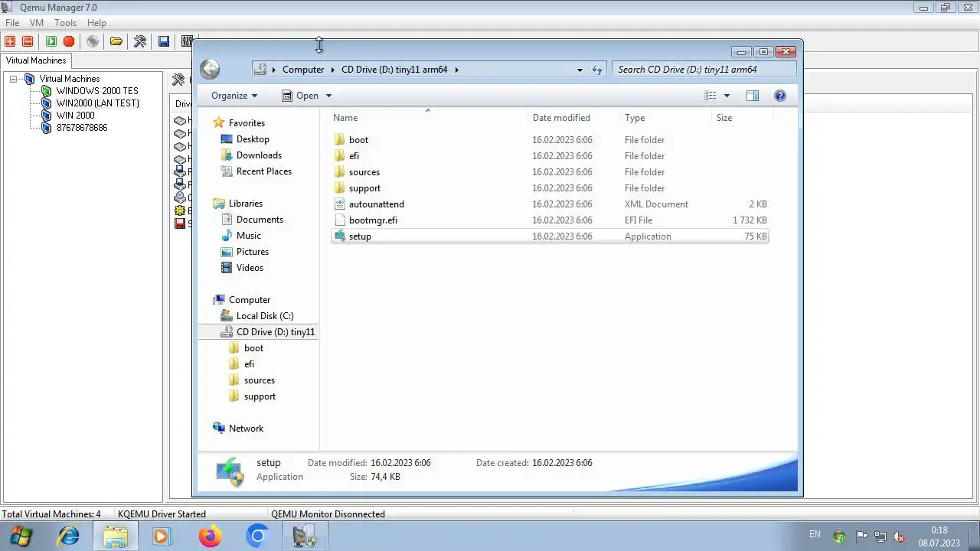Open the Organize dropdown
This screenshot has height=551, width=980.
(234, 96)
